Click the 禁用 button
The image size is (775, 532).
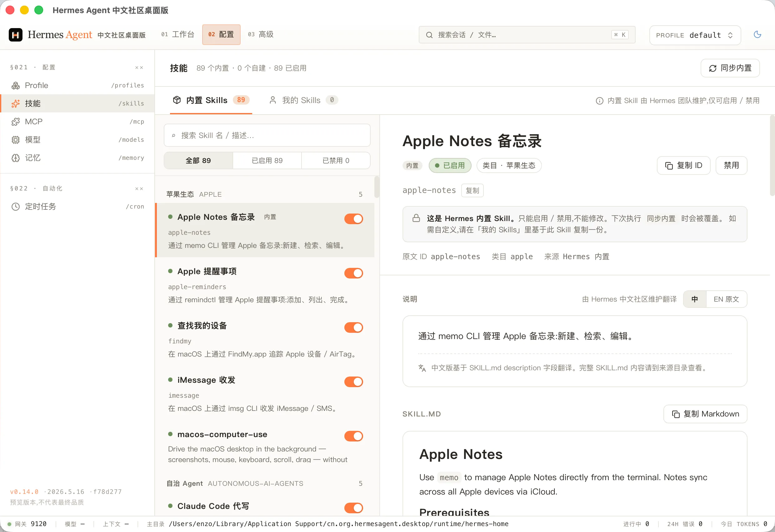click(731, 166)
